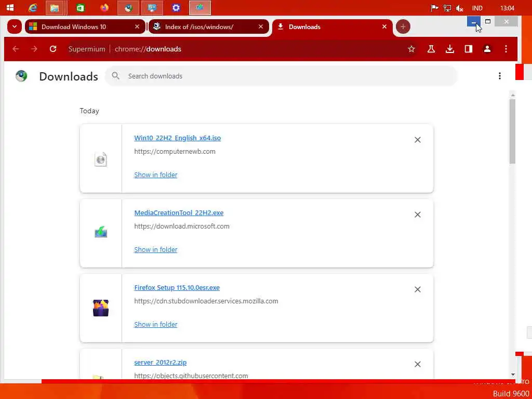Screen dimensions: 532x399
Task: Close the Download Windows 10 tab
Action: (137, 26)
